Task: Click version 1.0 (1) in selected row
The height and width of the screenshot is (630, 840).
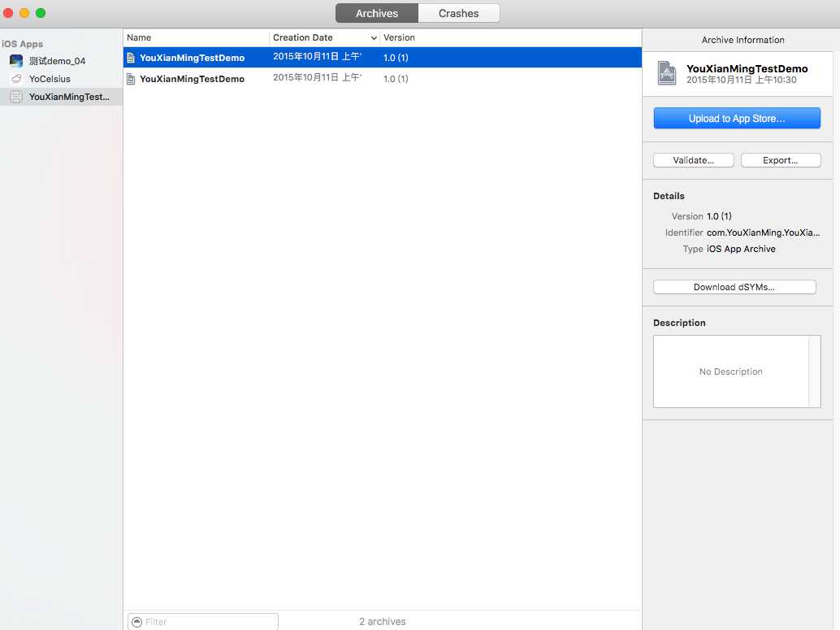Action: [396, 58]
